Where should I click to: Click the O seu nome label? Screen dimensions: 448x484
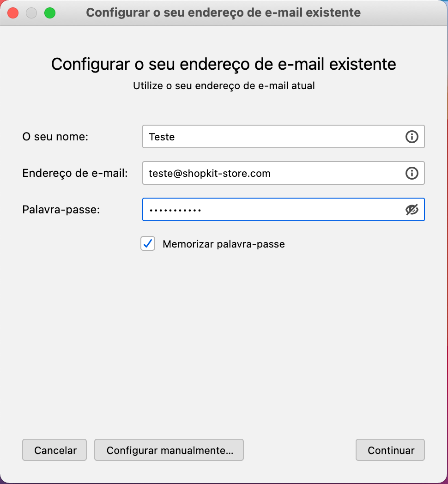pos(55,137)
